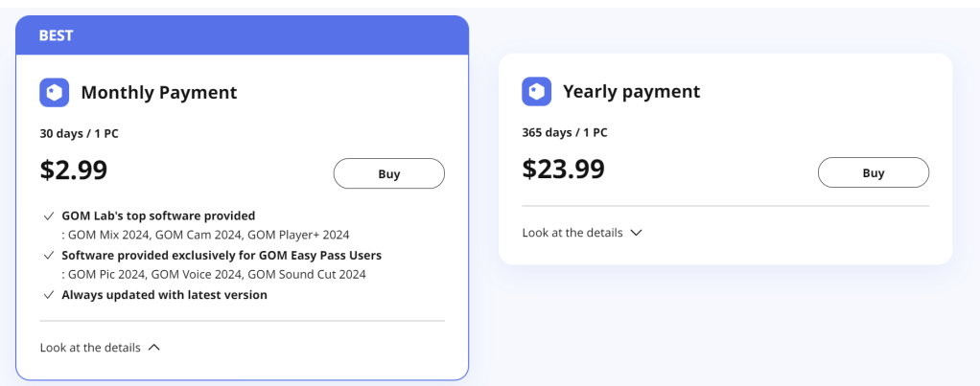Image resolution: width=980 pixels, height=386 pixels.
Task: Click the Yearly payment hexagon icon
Action: (x=537, y=92)
